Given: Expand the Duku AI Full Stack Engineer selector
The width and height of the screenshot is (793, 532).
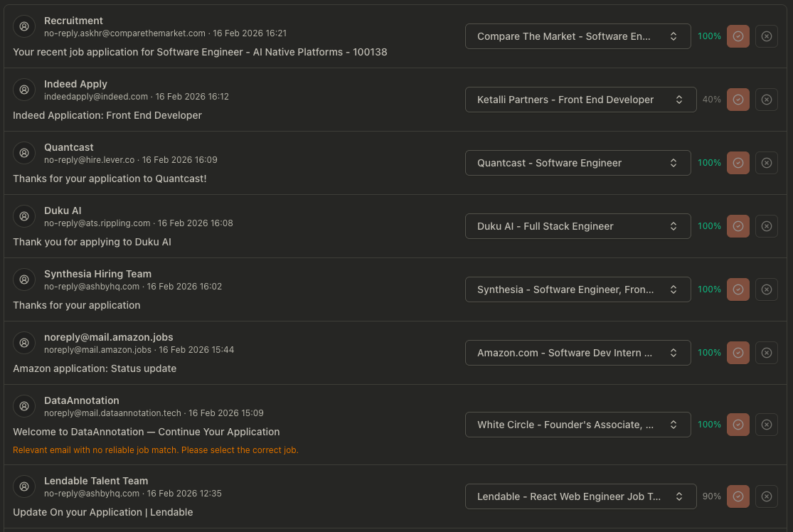Looking at the screenshot, I should [578, 226].
